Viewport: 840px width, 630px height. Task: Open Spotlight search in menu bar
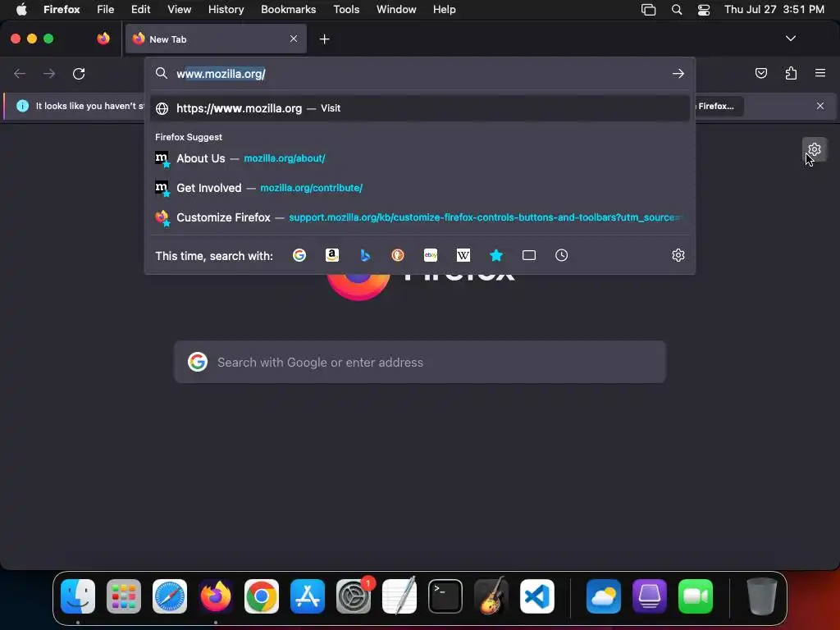click(677, 10)
